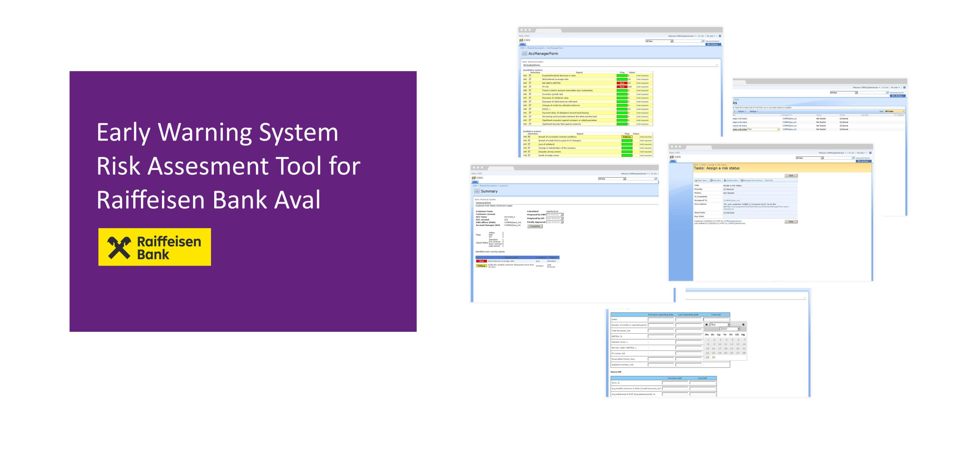Open My Links menu in AccManagerForm window
This screenshot has height=449, width=980.
[x=710, y=36]
